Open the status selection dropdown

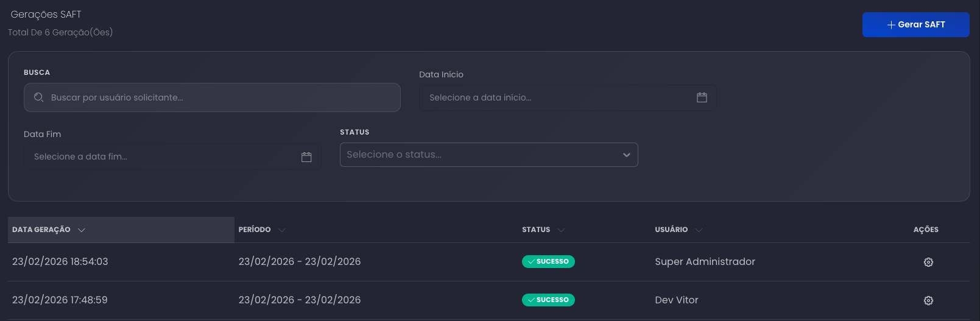[488, 155]
